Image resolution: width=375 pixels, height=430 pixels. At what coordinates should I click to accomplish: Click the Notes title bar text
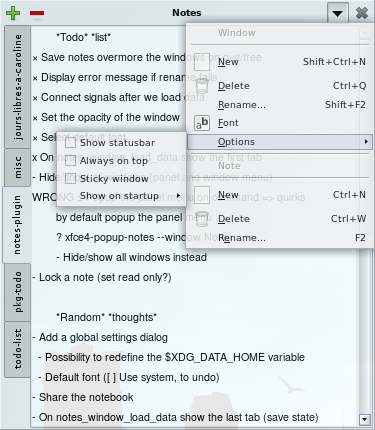(x=187, y=13)
